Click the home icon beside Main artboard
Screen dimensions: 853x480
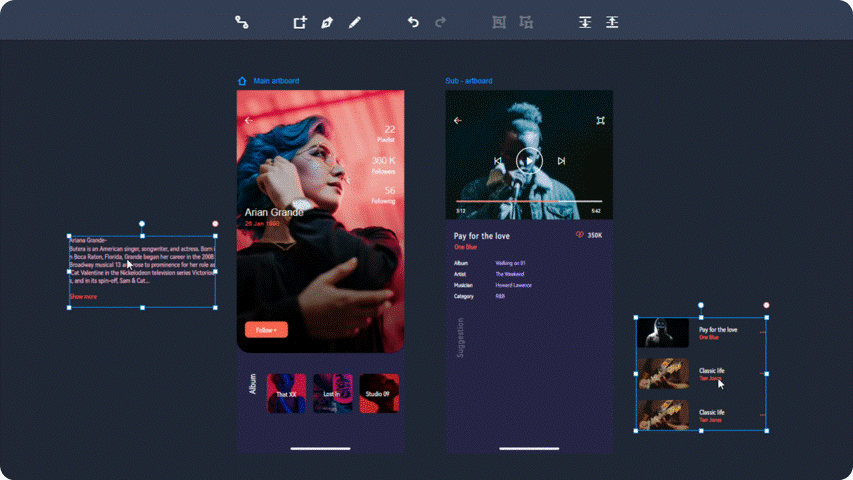click(242, 81)
